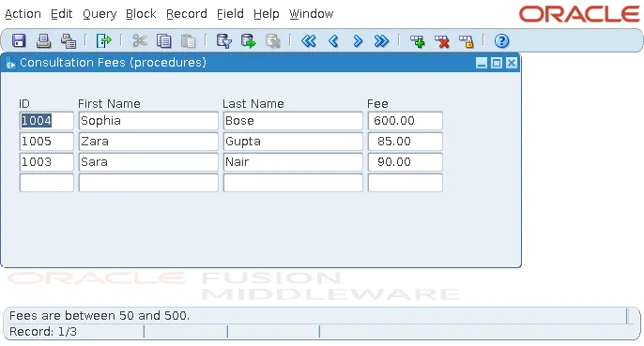Viewport: 644px width, 346px height.
Task: Click the First Name field Sara
Action: 148,161
